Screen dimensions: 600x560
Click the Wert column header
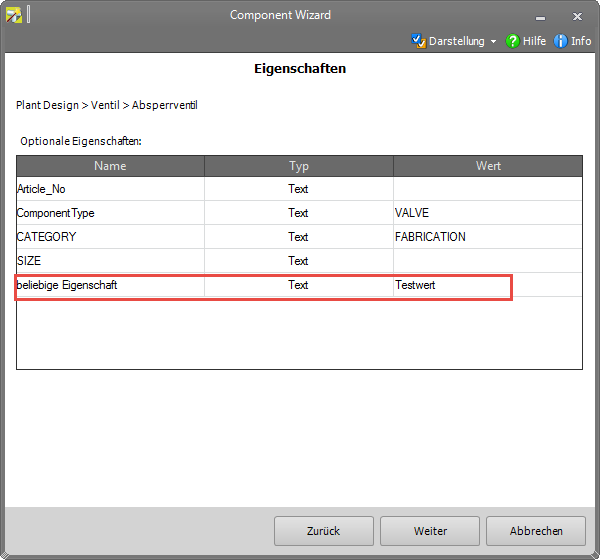(488, 166)
